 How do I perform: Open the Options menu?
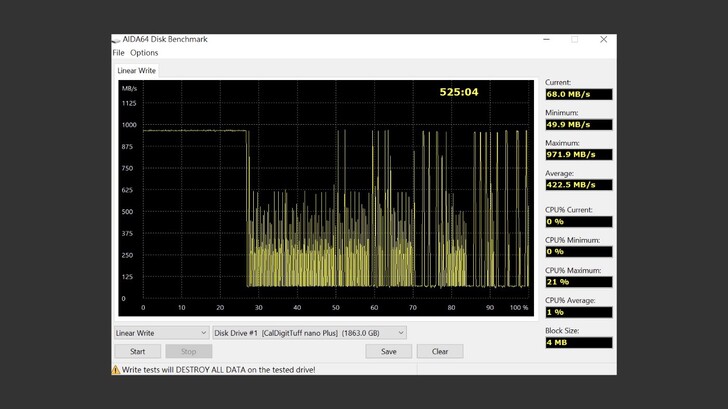point(144,53)
